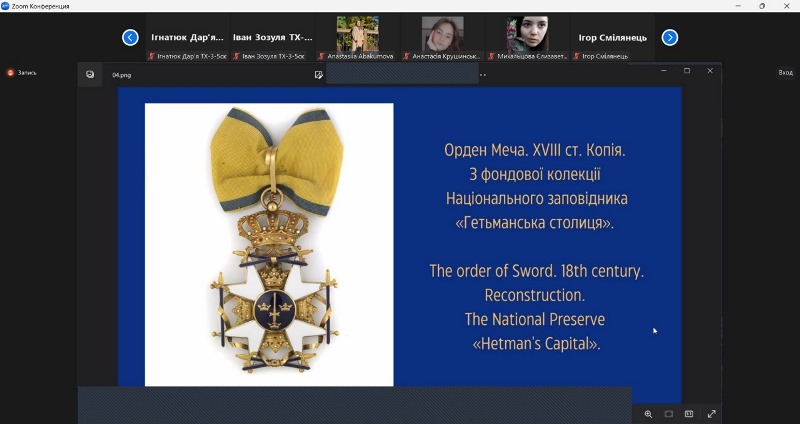
Task: Click muted mic icon of Anastasiia Abakumova
Action: point(321,56)
